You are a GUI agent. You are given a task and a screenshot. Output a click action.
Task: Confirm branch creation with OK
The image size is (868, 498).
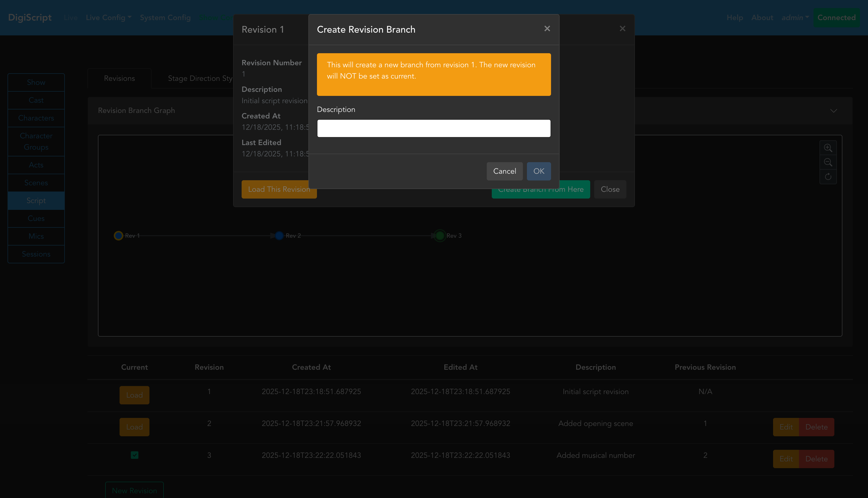pos(538,171)
